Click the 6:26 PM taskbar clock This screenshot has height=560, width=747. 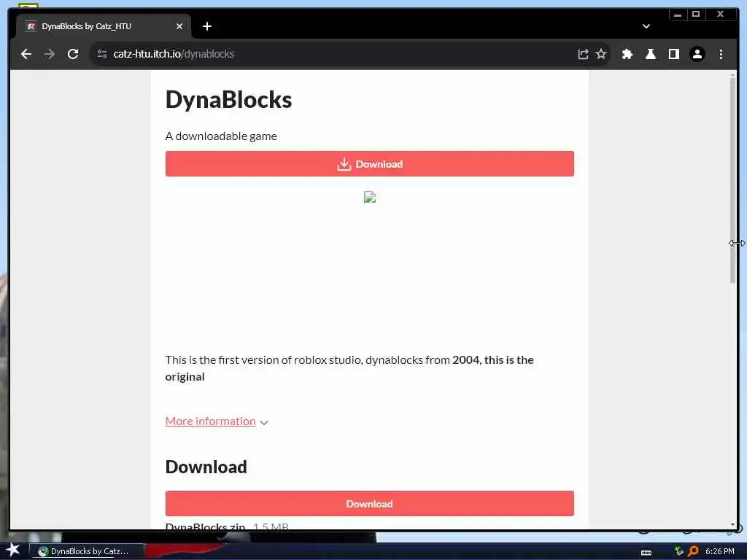point(719,551)
